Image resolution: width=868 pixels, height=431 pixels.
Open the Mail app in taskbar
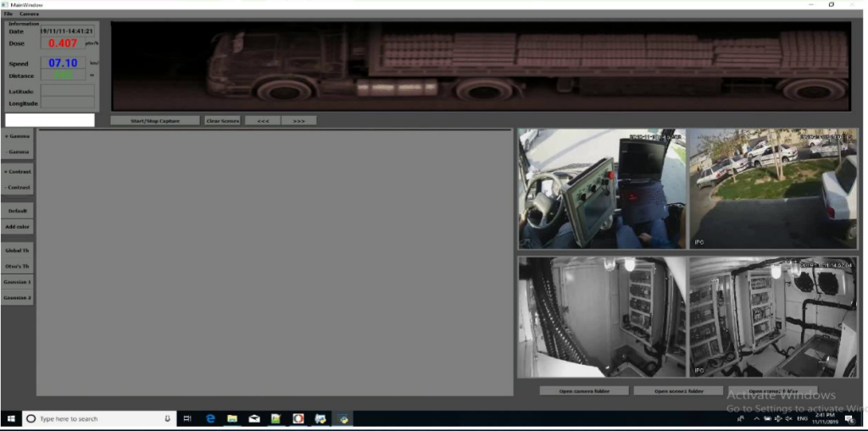coord(254,418)
